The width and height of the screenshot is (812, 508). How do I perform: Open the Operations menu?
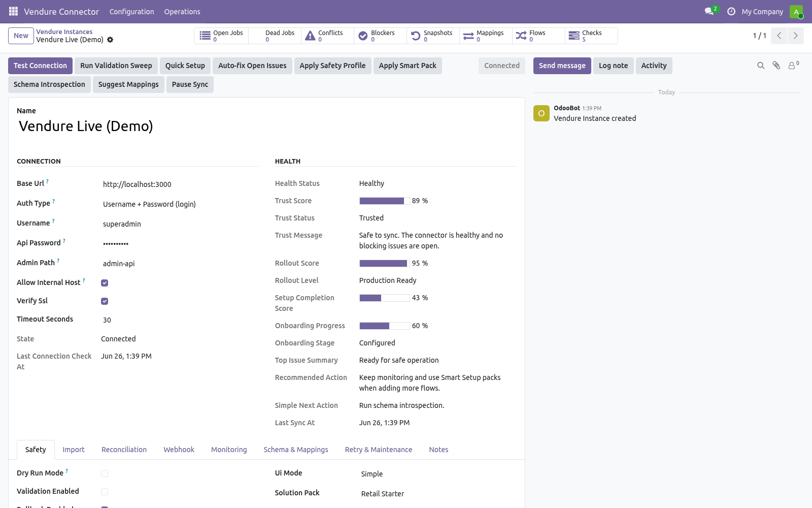tap(182, 12)
